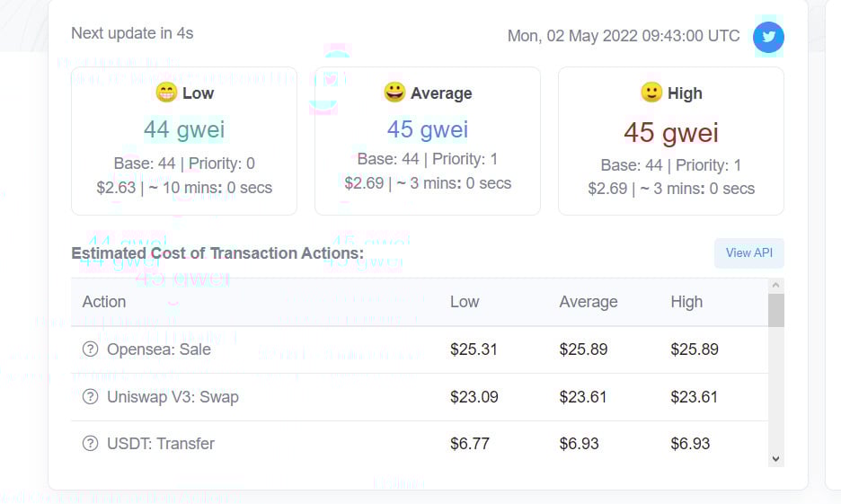Open help icon beside Uniswap V3: Swap
Screen dimensions: 841x504
tap(90, 397)
